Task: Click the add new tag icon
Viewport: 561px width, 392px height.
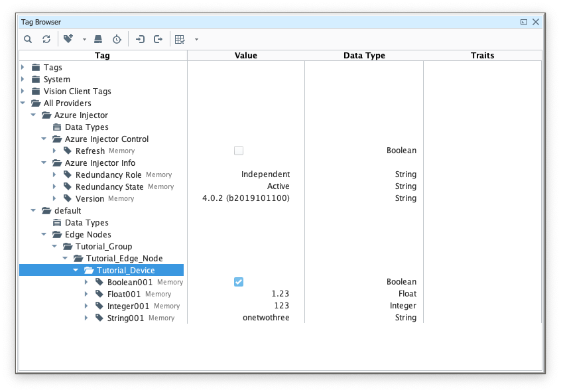Action: click(x=68, y=39)
